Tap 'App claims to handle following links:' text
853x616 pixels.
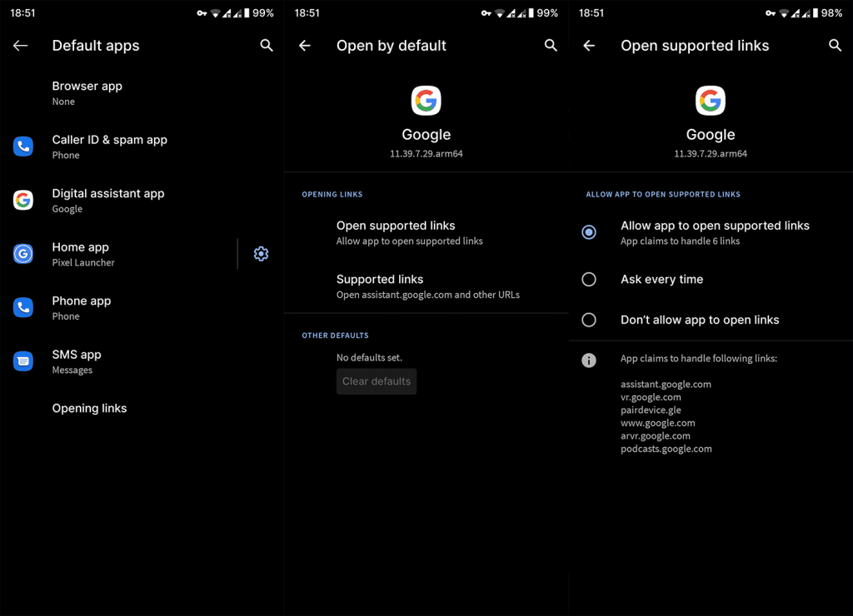pyautogui.click(x=699, y=359)
